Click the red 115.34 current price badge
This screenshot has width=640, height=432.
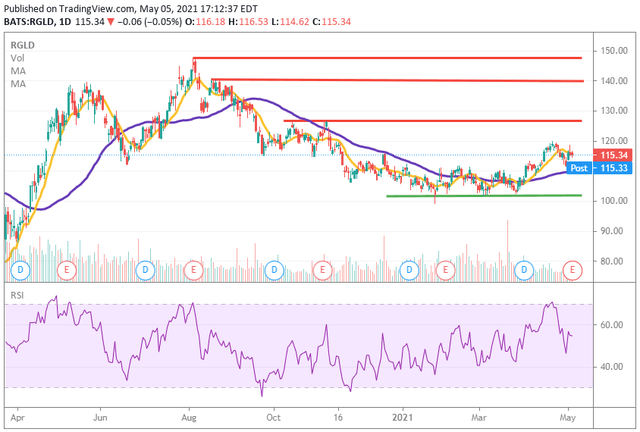click(613, 155)
